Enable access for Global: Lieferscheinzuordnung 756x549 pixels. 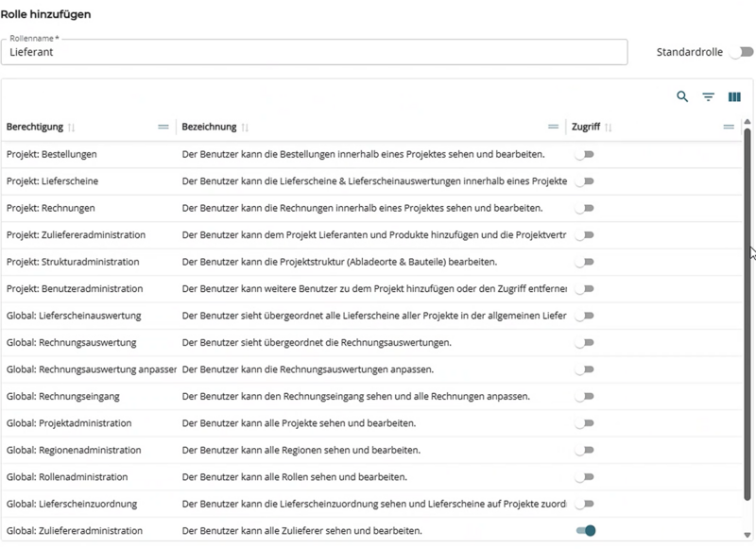(584, 504)
